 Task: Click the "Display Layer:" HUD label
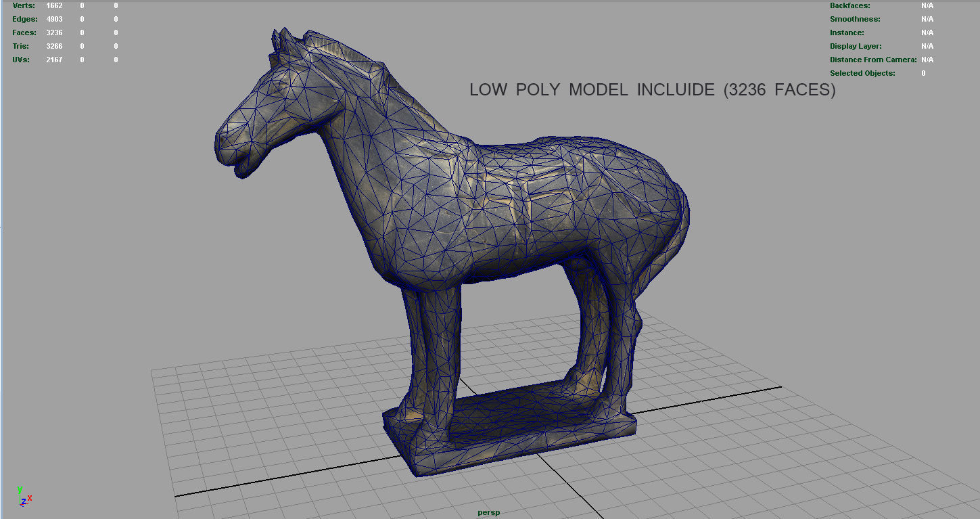856,46
